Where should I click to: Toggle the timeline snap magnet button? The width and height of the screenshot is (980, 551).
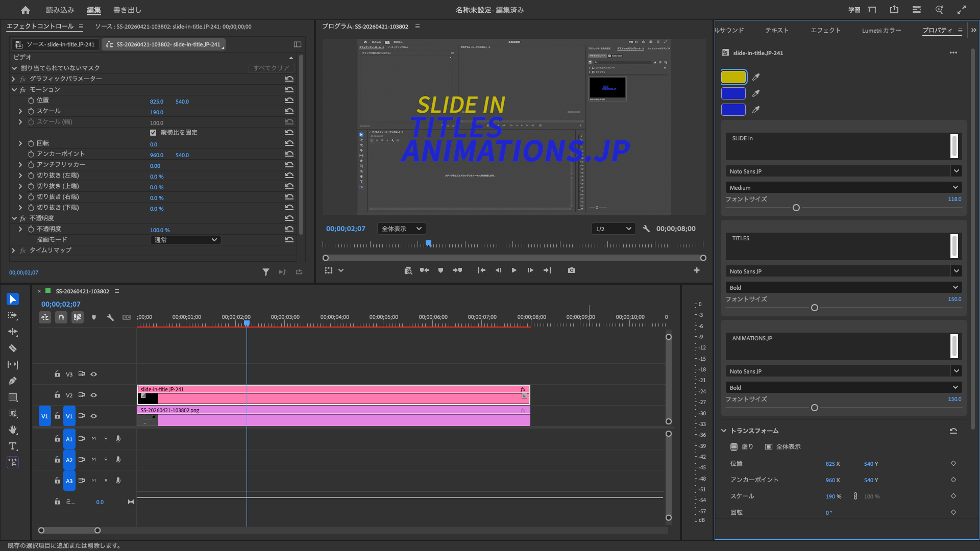(61, 317)
